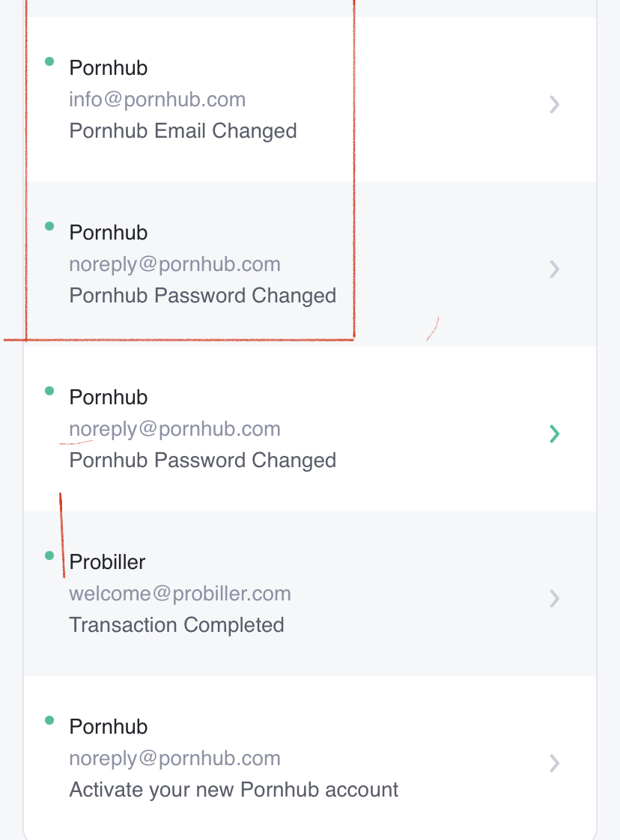620x840 pixels.
Task: Open the chevron on the Pornhub Email Changed row
Action: click(x=555, y=104)
